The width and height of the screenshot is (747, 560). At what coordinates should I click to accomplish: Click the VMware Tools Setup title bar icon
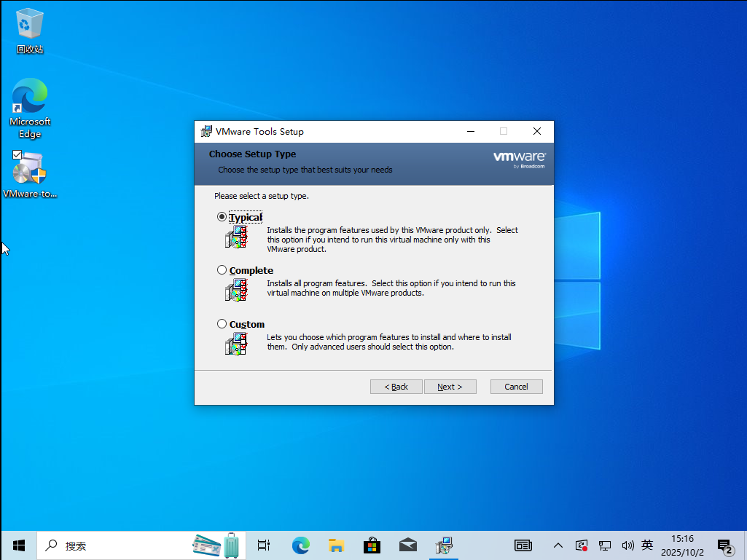click(x=206, y=131)
